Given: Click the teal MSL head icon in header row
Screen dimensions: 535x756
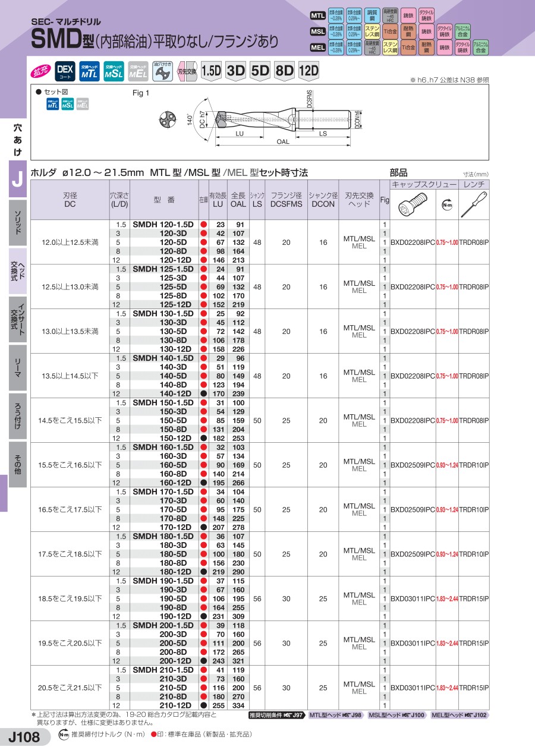Looking at the screenshot, I should (114, 72).
